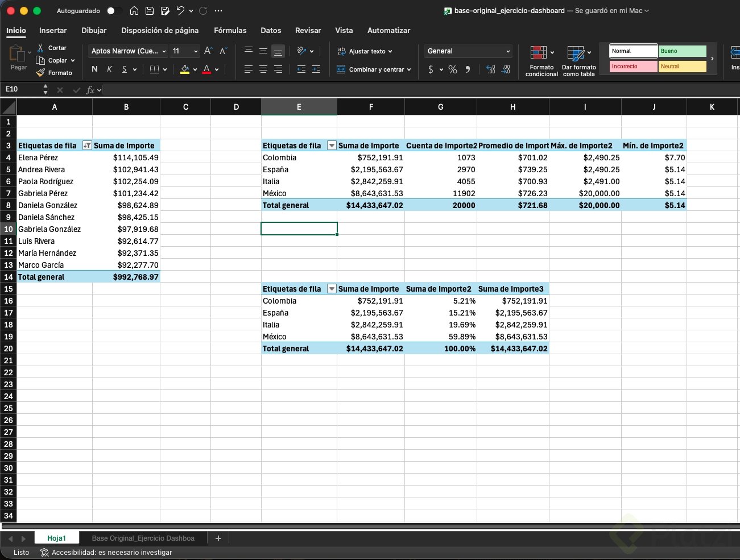Apply the yellow fill color swatch
The image size is (740, 560).
(x=185, y=69)
